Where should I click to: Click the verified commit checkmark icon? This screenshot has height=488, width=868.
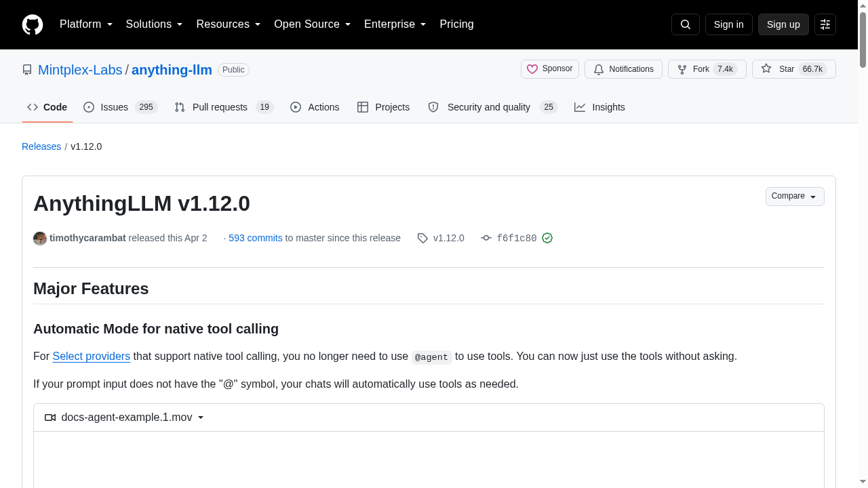pyautogui.click(x=547, y=238)
